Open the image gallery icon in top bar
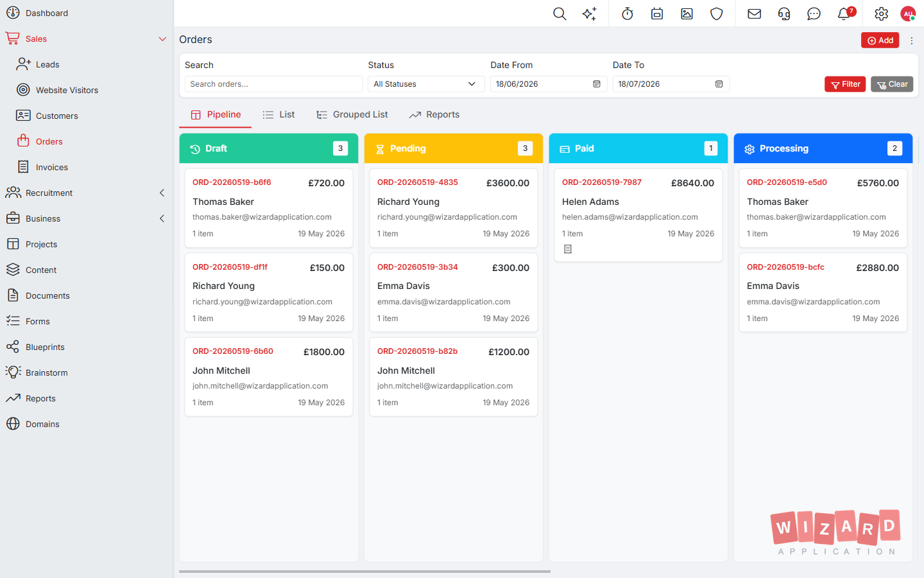The image size is (924, 578). [x=687, y=13]
